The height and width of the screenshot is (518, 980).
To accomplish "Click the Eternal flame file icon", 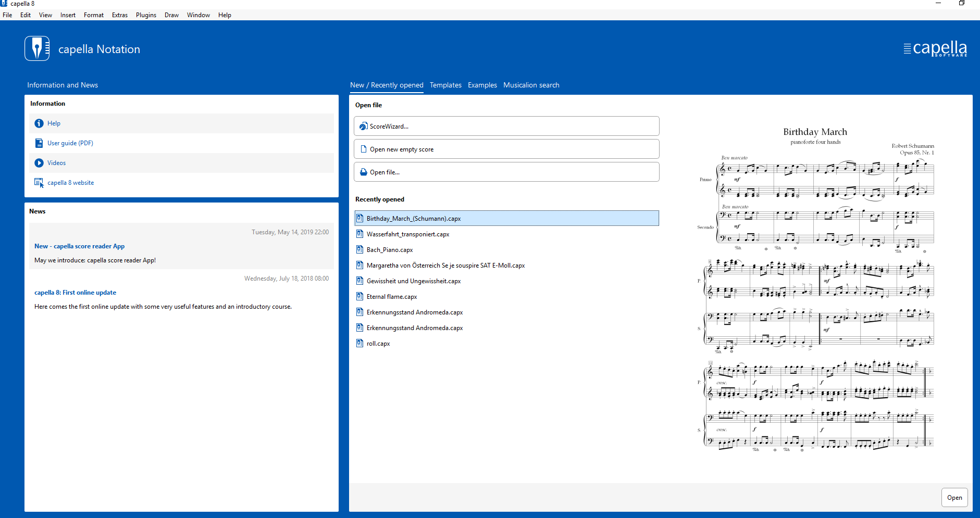I will click(x=360, y=296).
